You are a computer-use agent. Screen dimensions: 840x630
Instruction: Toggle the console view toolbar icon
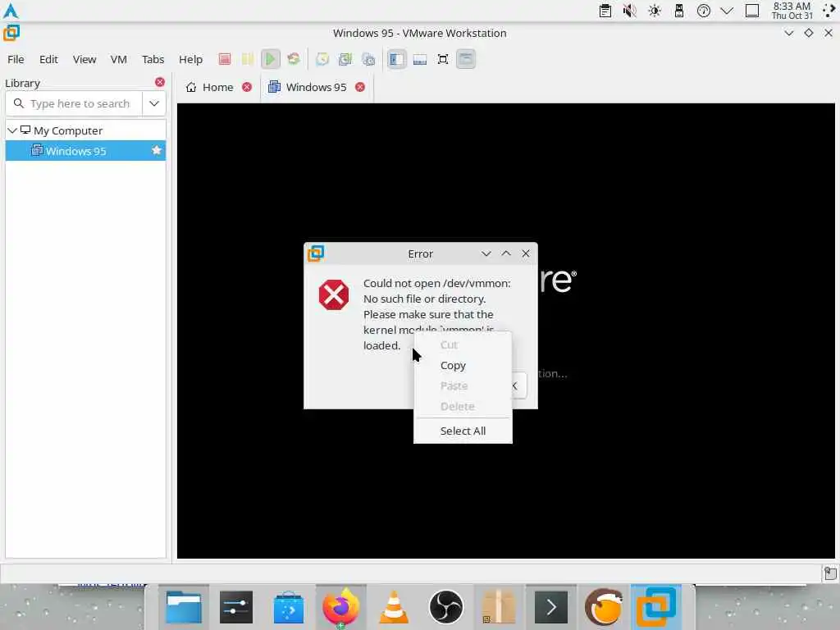pos(466,59)
